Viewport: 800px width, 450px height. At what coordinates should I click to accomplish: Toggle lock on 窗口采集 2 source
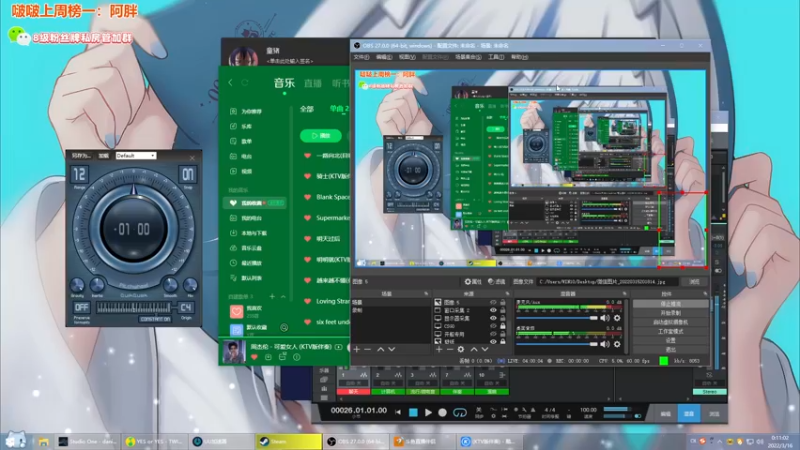click(x=503, y=310)
